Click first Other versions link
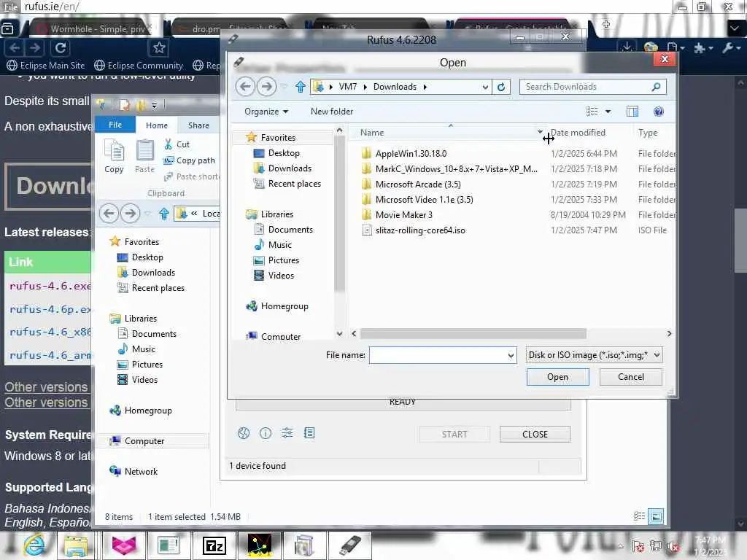 click(46, 387)
